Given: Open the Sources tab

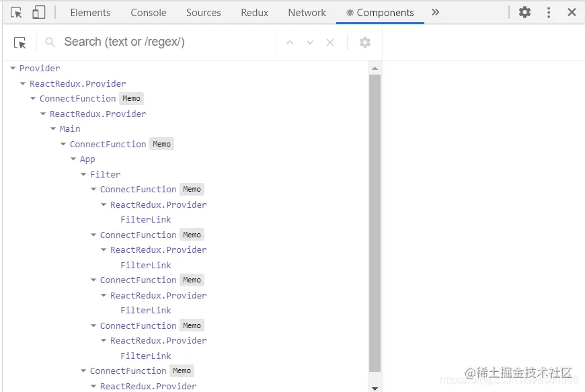Looking at the screenshot, I should pyautogui.click(x=203, y=13).
